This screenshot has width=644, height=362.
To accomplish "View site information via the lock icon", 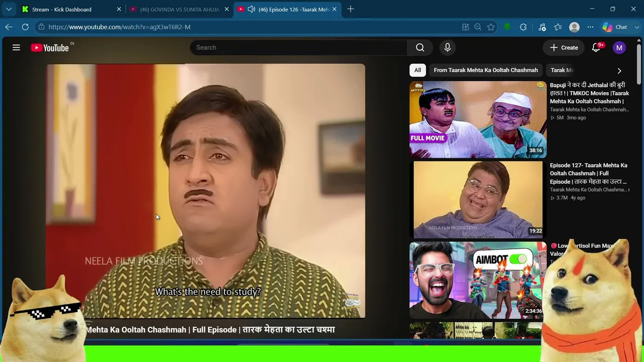I will pos(41,27).
